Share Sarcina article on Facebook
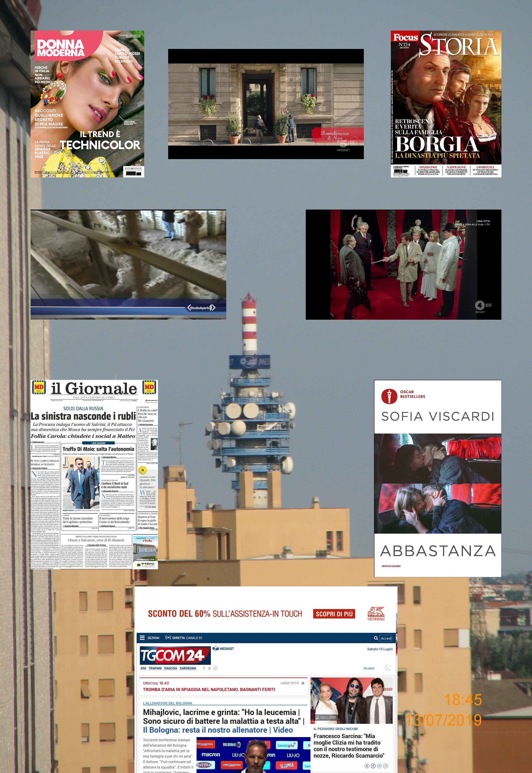The width and height of the screenshot is (532, 773). pyautogui.click(x=373, y=766)
